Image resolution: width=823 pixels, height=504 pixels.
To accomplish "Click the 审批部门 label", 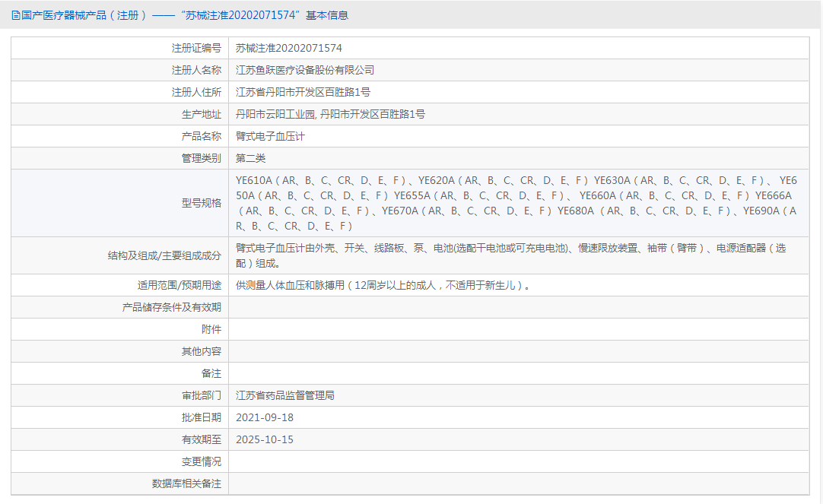I will click(202, 395).
